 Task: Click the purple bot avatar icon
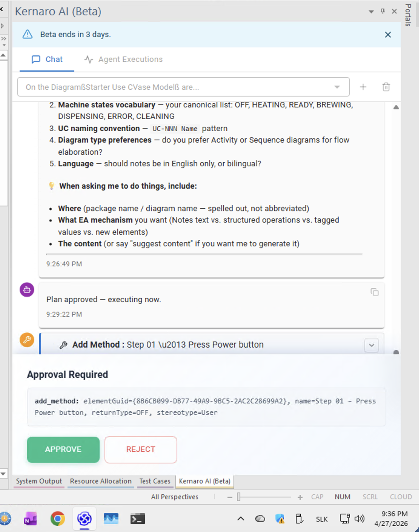(x=27, y=290)
